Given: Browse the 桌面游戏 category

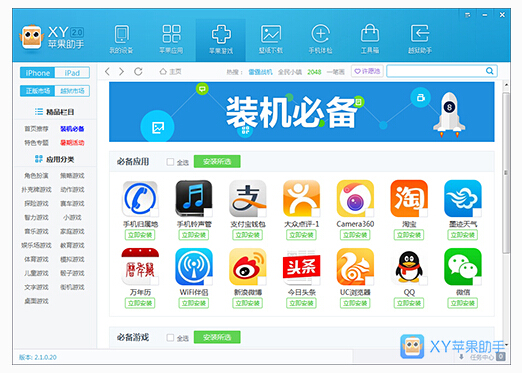Looking at the screenshot, I should [x=36, y=301].
